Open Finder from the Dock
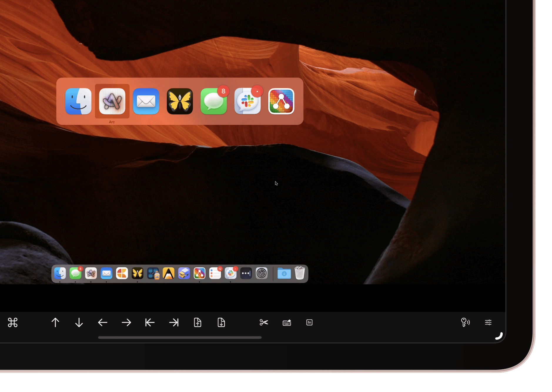 point(60,273)
